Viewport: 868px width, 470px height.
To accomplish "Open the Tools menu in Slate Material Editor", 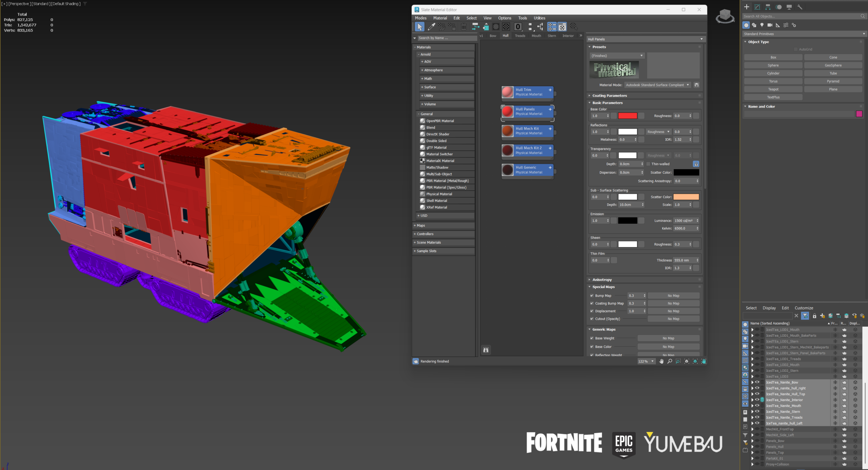I will pyautogui.click(x=522, y=18).
